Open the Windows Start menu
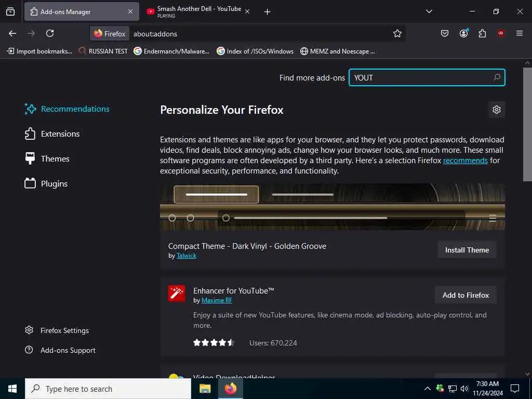 (x=12, y=389)
